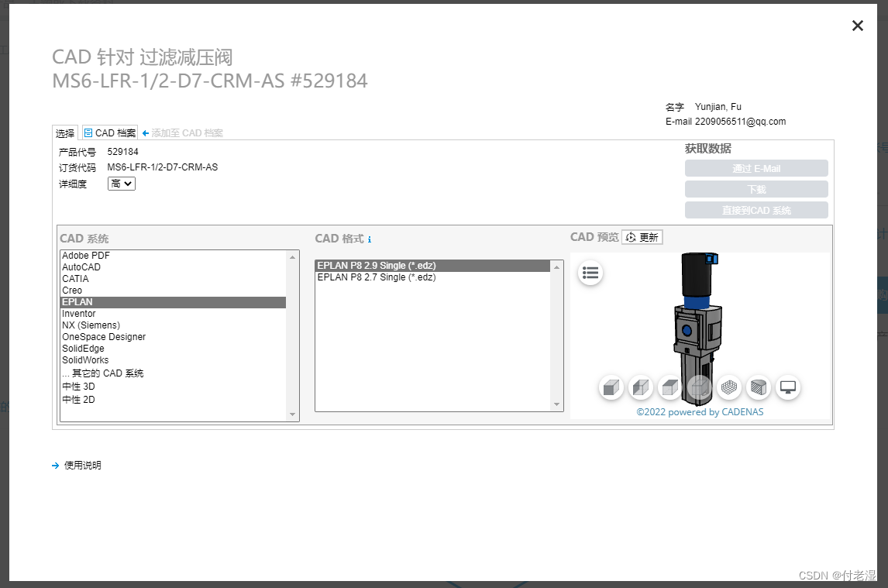Open the 使用说明 instructions link
The width and height of the screenshot is (888, 588).
coord(82,466)
